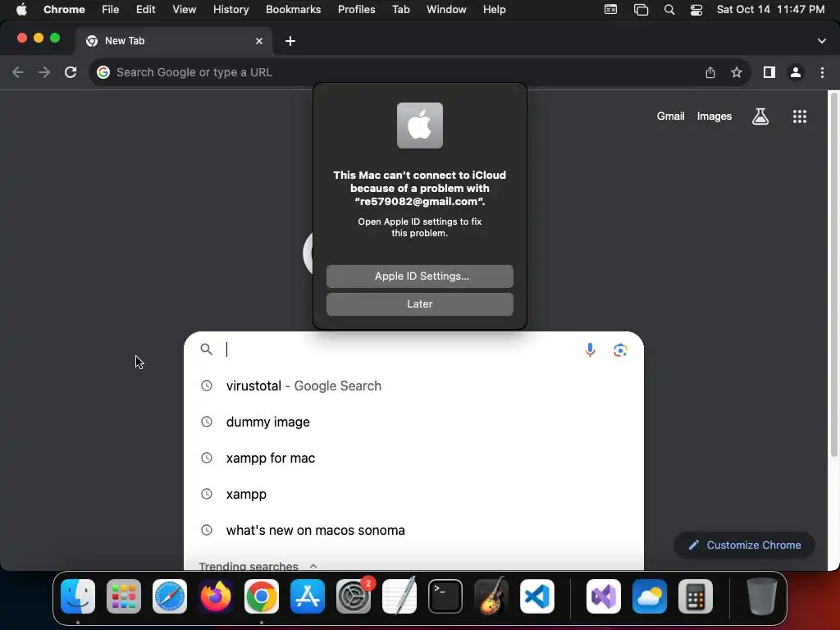Search by image with Google Lens
Image resolution: width=840 pixels, height=630 pixels.
pyautogui.click(x=620, y=349)
